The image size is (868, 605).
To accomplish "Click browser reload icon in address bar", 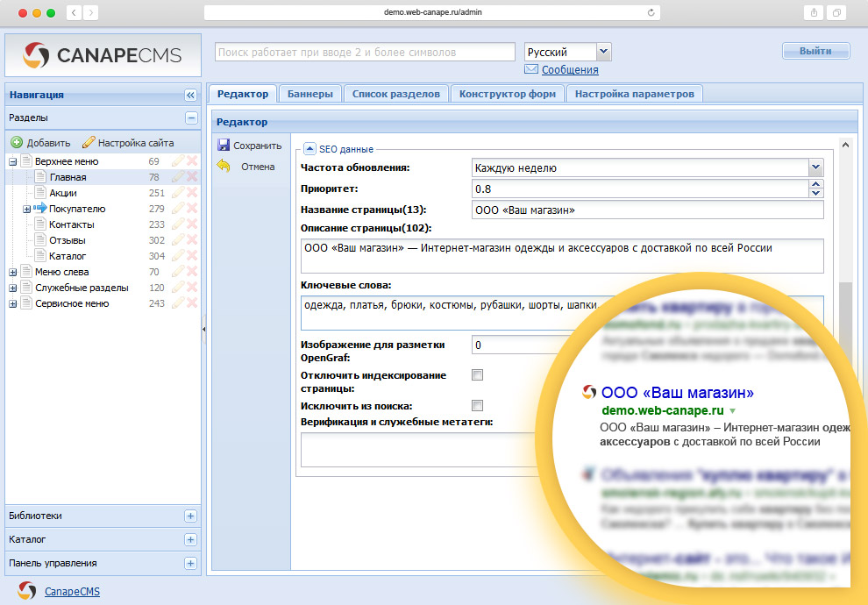I will click(x=651, y=12).
